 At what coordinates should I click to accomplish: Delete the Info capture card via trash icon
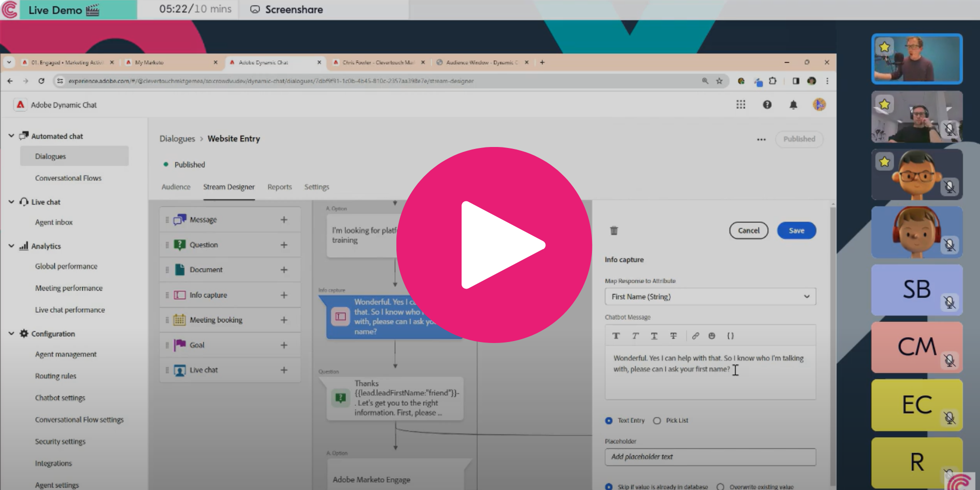click(x=614, y=230)
